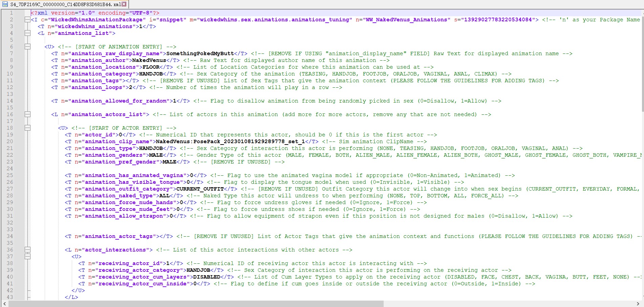Viewport: 644px width, 307px height.
Task: Collapse the actor entry fold on line 18
Action: point(27,128)
